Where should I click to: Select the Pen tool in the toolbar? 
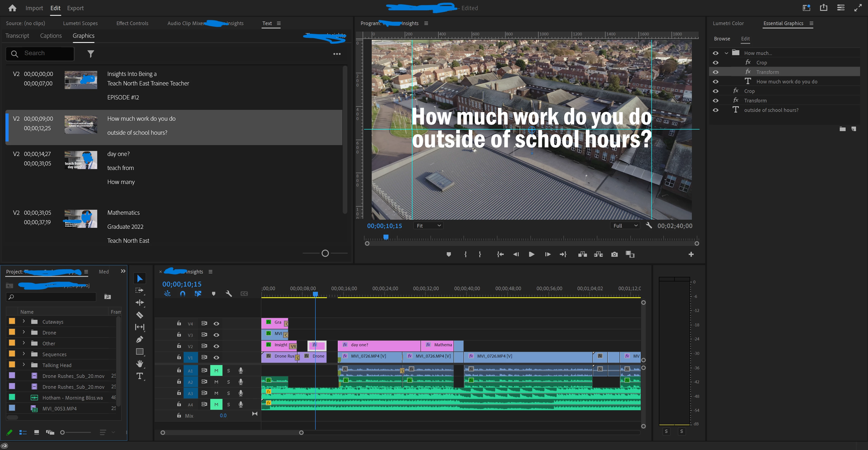(140, 339)
